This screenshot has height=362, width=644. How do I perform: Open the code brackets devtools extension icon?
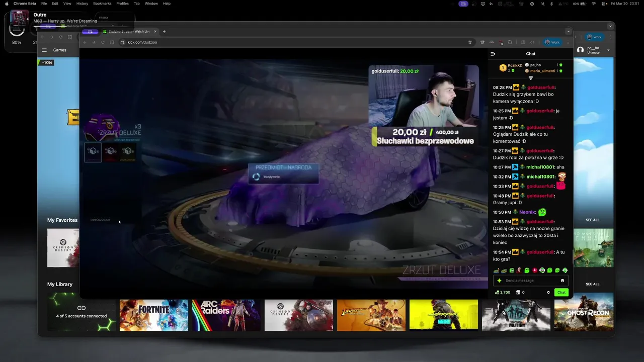[532, 42]
